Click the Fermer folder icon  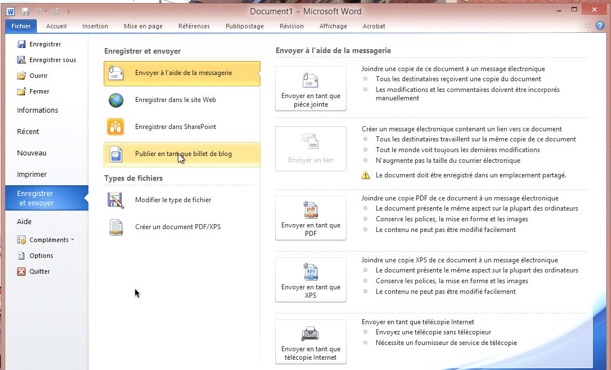21,92
